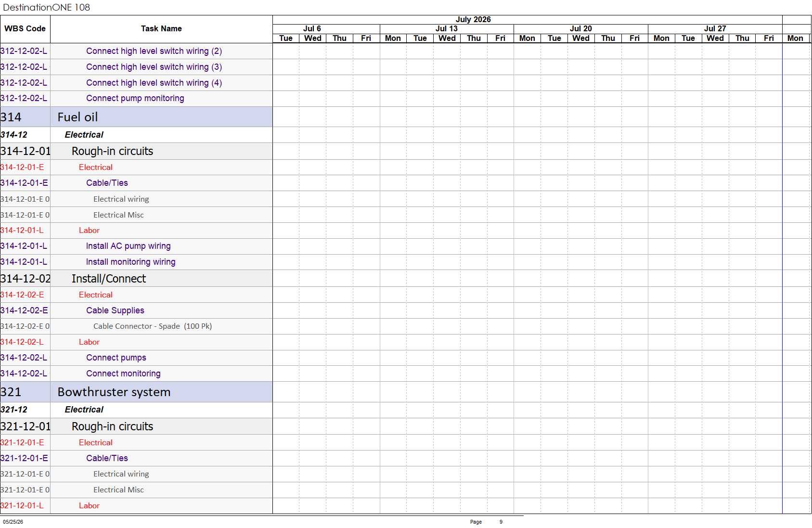Select the Jul 13 week header
Image resolution: width=812 pixels, height=528 pixels.
tap(447, 29)
